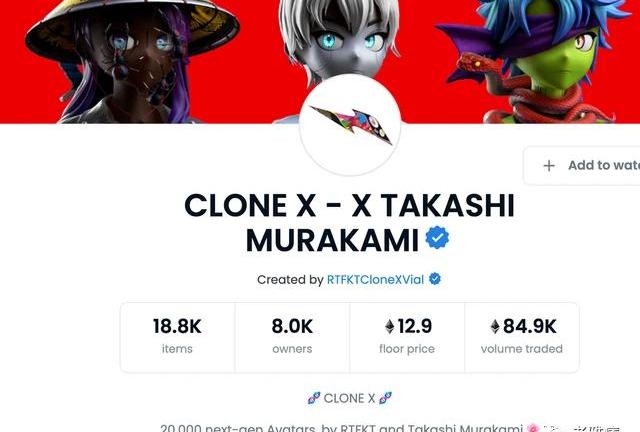The width and height of the screenshot is (640, 432).
Task: Click the 20,000 next-gen Avatars description text
Action: (341, 428)
